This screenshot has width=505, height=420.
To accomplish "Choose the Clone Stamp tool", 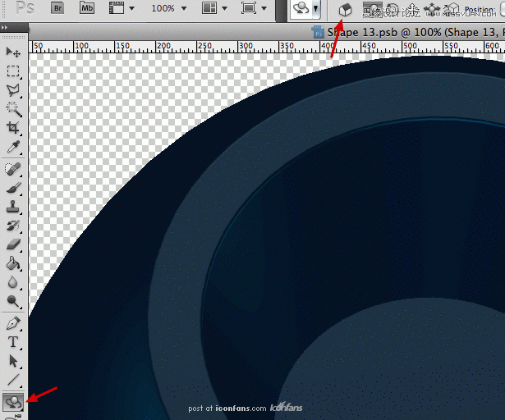I will click(13, 207).
